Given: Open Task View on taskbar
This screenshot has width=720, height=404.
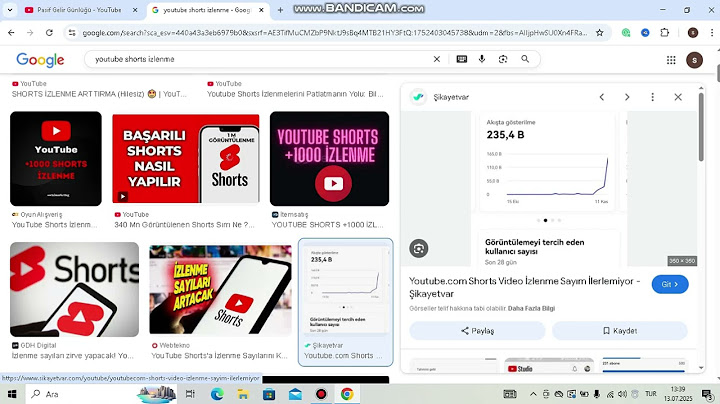Looking at the screenshot, I should click(190, 394).
